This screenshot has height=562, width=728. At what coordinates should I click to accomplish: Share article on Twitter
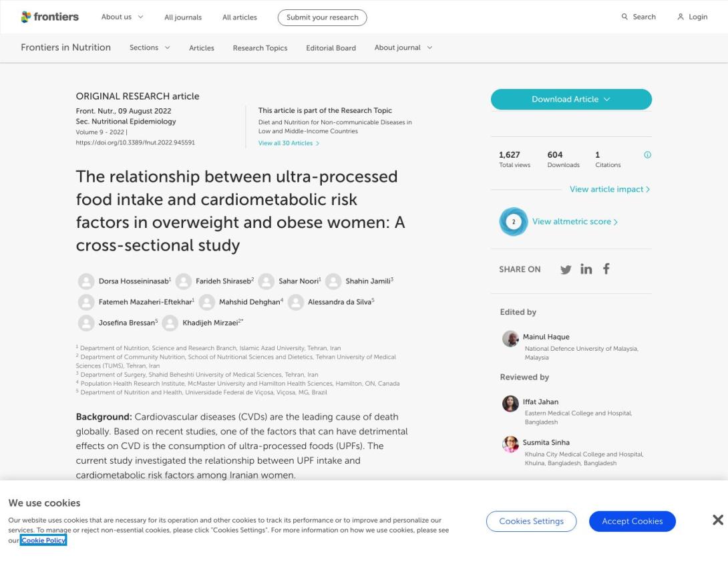[565, 269]
